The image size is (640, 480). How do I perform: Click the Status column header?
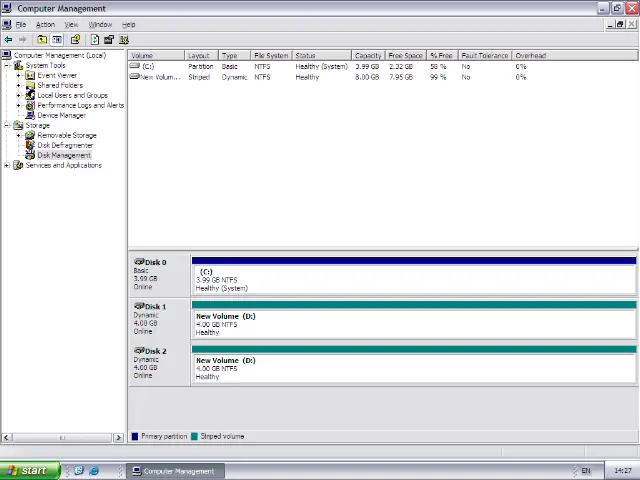coord(322,56)
